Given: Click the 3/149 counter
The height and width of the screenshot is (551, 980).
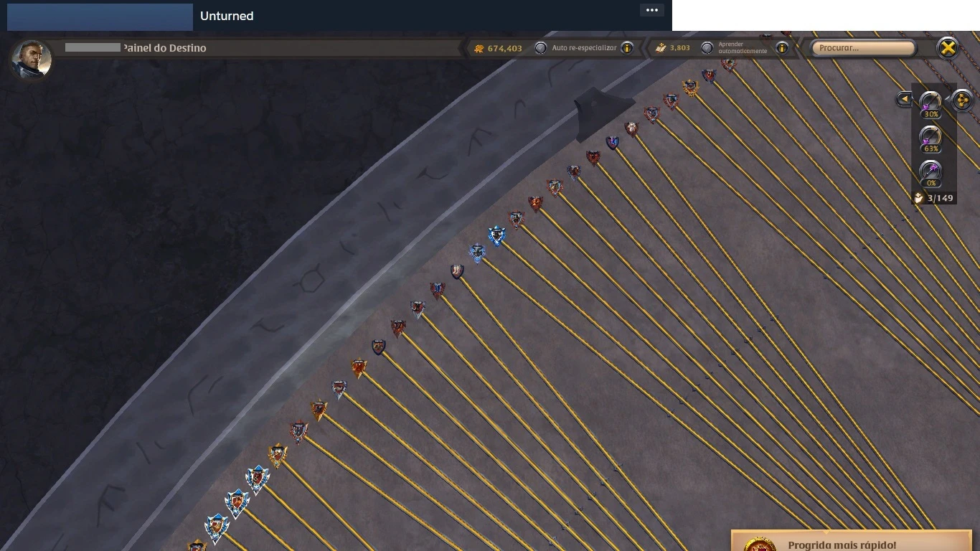Looking at the screenshot, I should coord(934,198).
